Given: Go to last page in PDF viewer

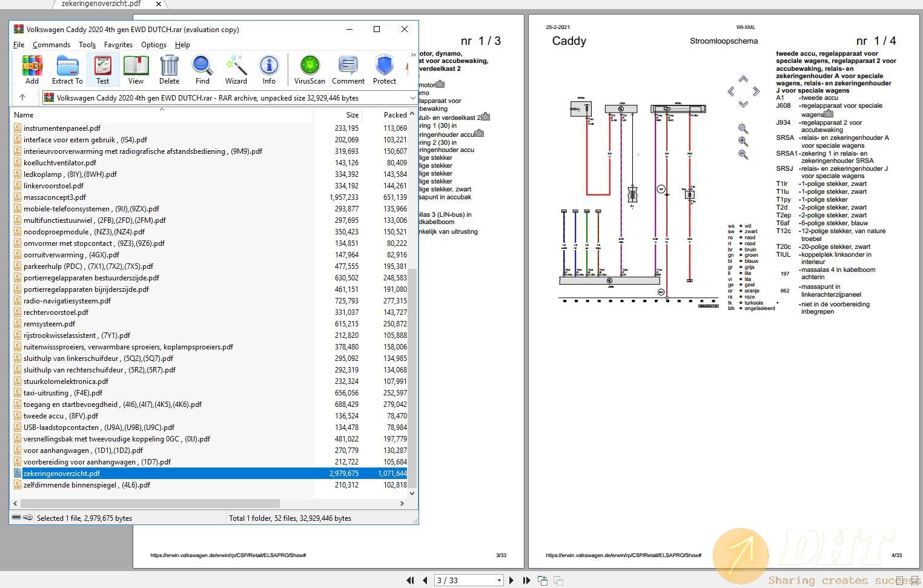Looking at the screenshot, I should pos(526,580).
